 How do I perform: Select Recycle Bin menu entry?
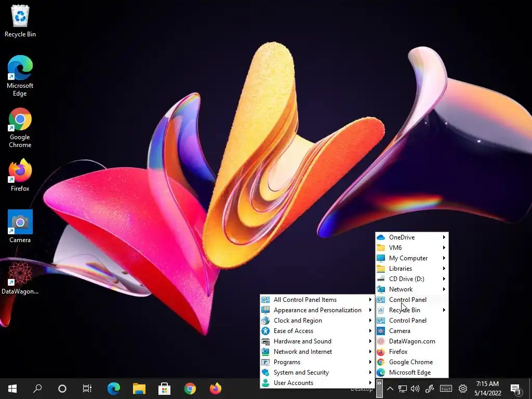click(x=412, y=310)
